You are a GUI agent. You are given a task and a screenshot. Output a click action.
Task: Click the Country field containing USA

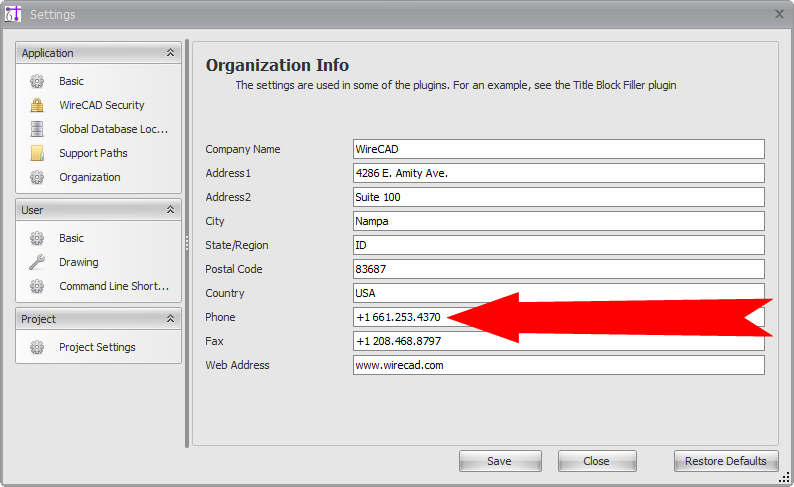[x=559, y=293]
